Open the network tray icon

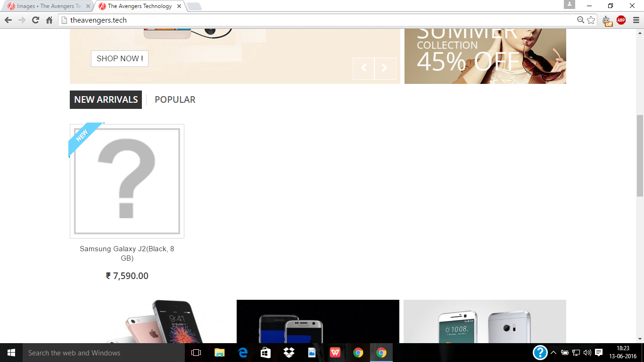click(576, 353)
